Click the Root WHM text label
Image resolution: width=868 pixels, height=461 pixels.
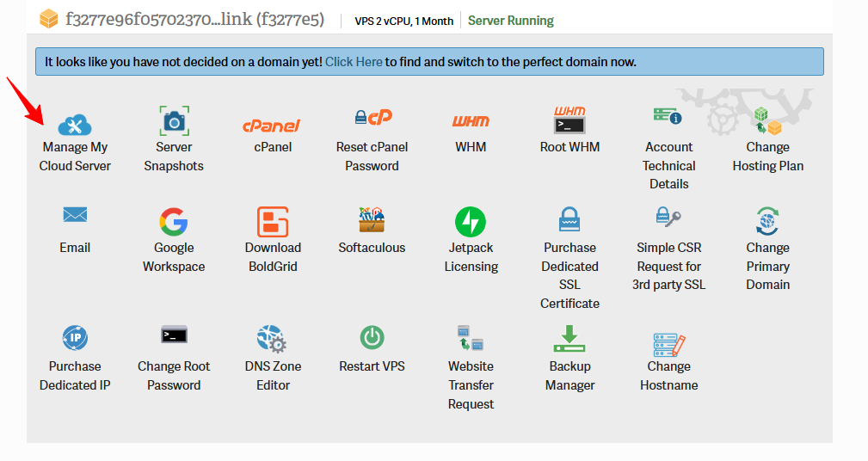569,147
